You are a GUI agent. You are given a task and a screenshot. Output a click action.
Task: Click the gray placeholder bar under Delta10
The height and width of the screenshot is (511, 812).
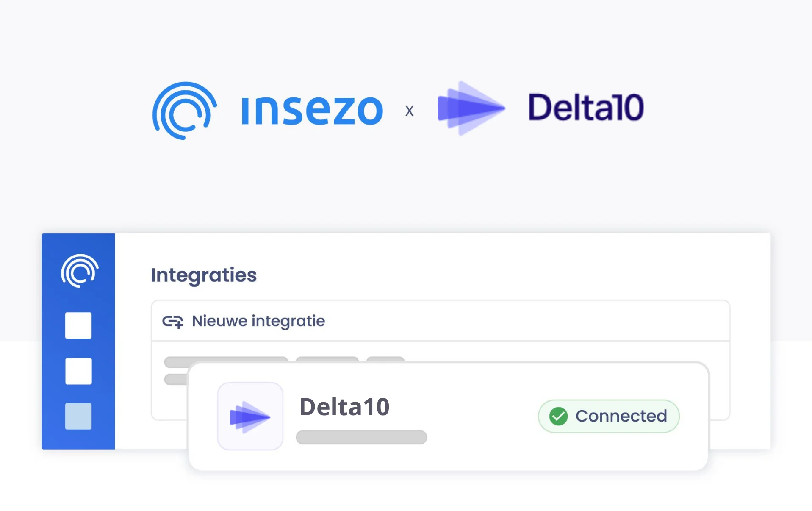361,437
